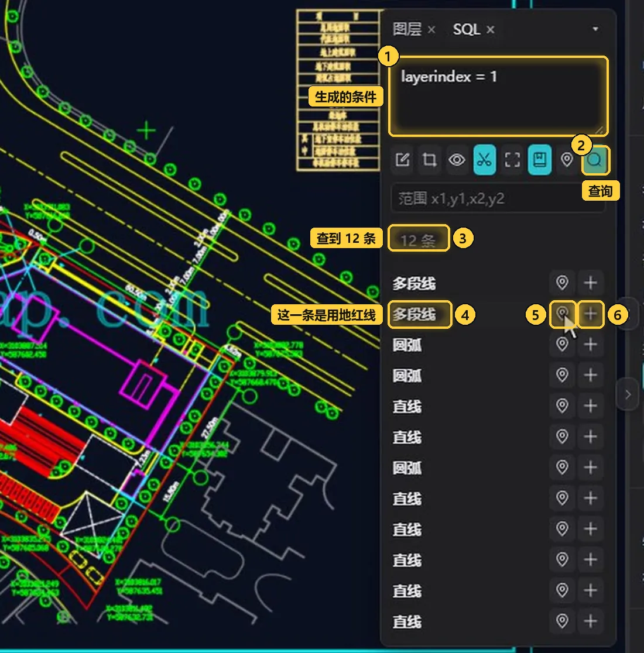Select the crop tool icon
644x653 pixels.
(x=430, y=160)
